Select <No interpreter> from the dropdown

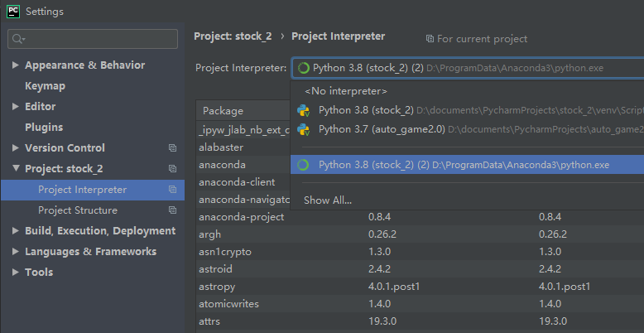pos(467,91)
